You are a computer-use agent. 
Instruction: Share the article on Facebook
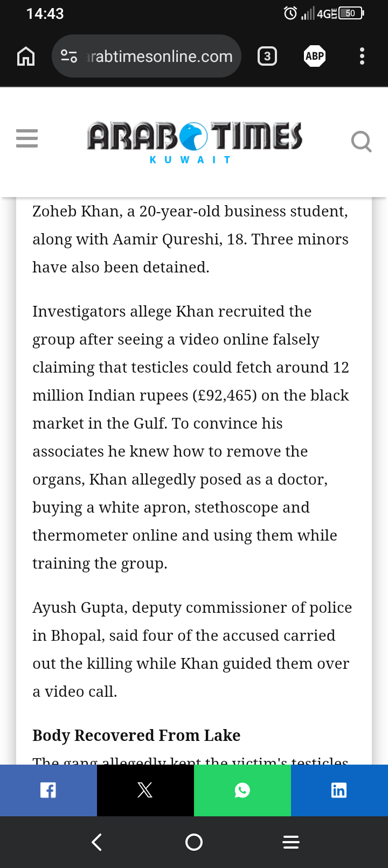coord(48,790)
